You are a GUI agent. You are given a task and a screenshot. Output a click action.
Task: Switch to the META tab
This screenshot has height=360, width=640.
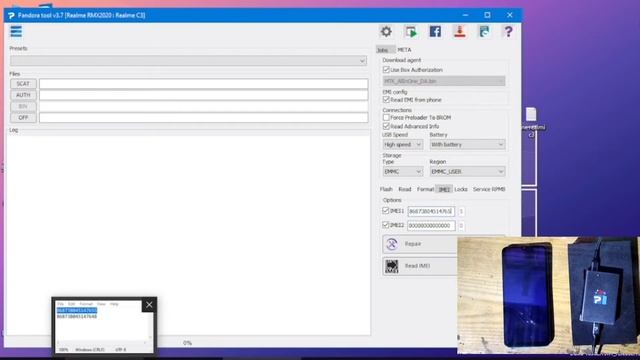[404, 50]
